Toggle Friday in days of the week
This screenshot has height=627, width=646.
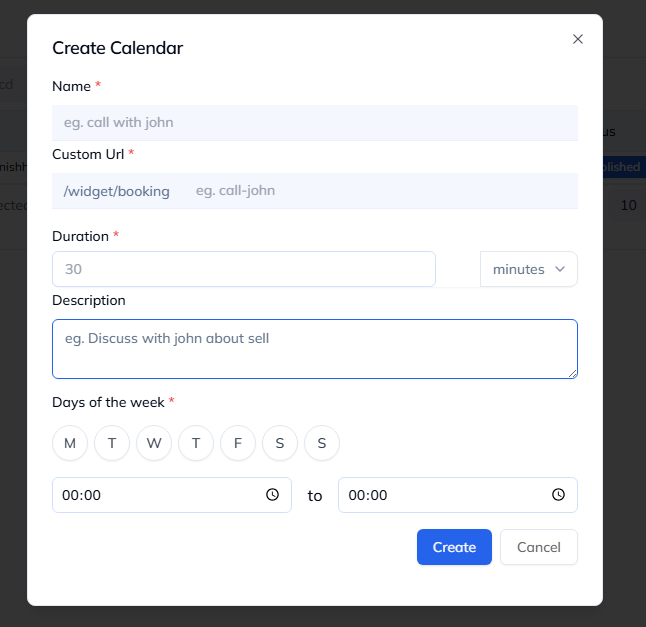point(238,443)
